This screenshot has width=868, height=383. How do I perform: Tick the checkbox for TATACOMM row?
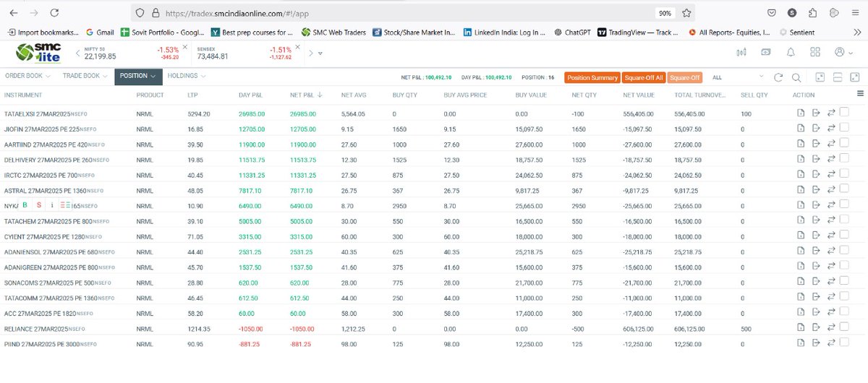(844, 297)
